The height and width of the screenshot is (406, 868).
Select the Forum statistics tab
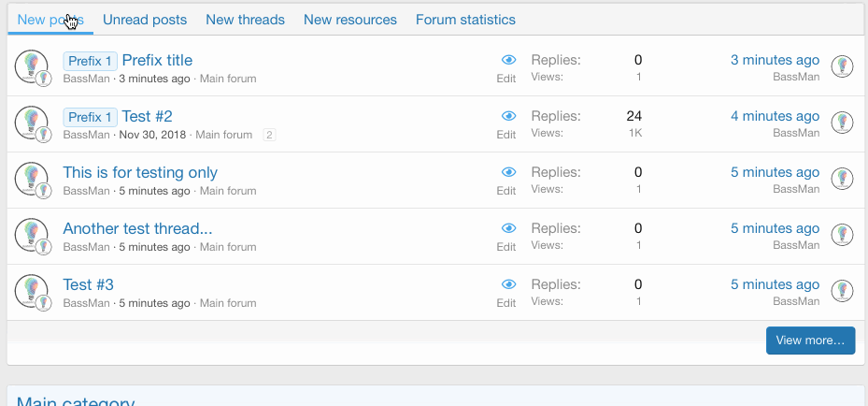465,20
